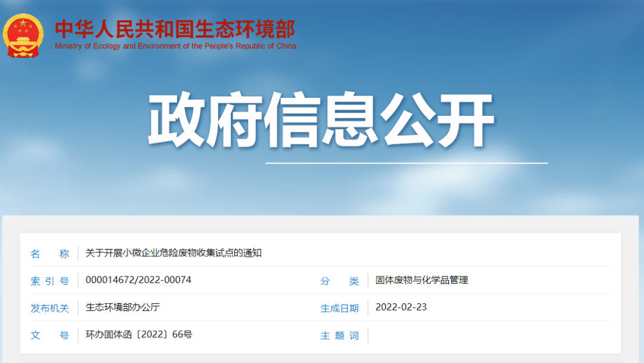Click the Ministry of Ecology and Environment English subtitle
This screenshot has width=644, height=363.
point(175,46)
